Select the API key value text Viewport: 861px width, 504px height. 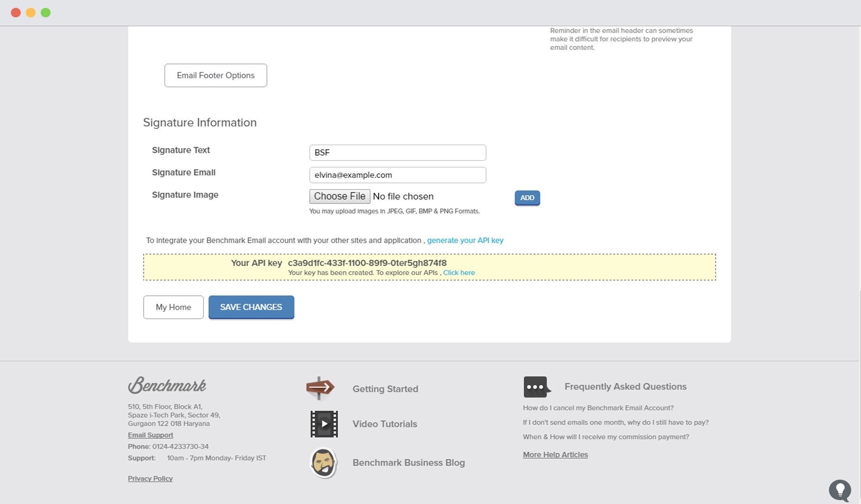coord(367,263)
